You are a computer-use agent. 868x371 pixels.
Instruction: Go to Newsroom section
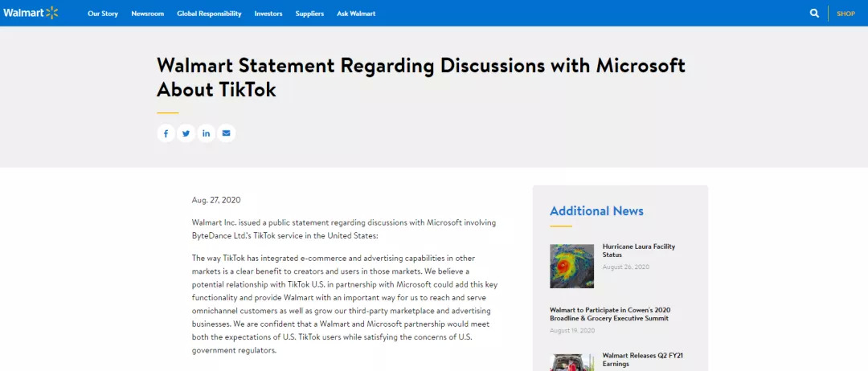148,14
